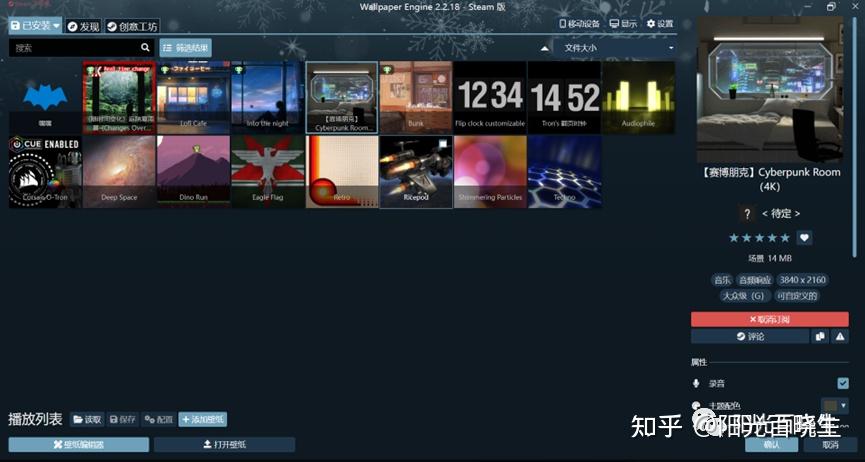The width and height of the screenshot is (865, 462).
Task: Open the 已安装 installed tab
Action: click(35, 25)
